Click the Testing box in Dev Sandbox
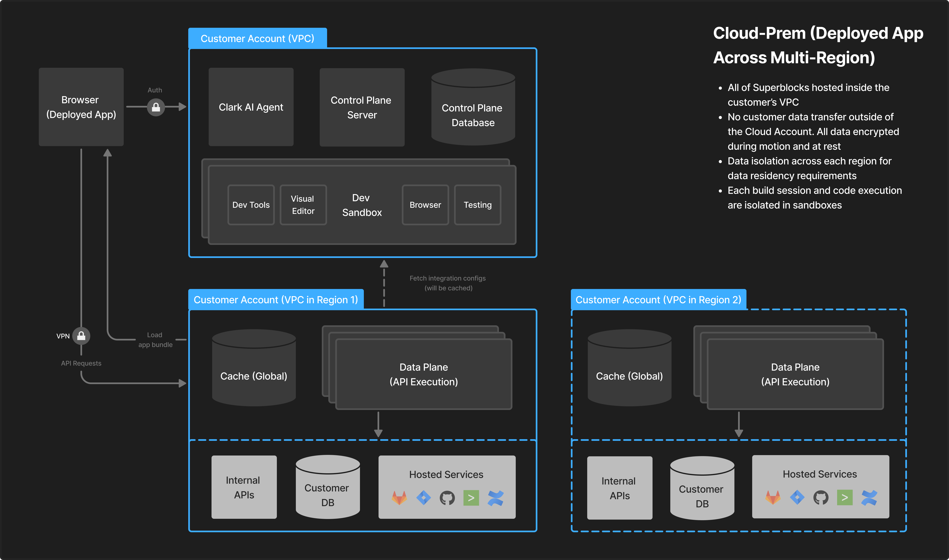The image size is (949, 560). point(478,205)
